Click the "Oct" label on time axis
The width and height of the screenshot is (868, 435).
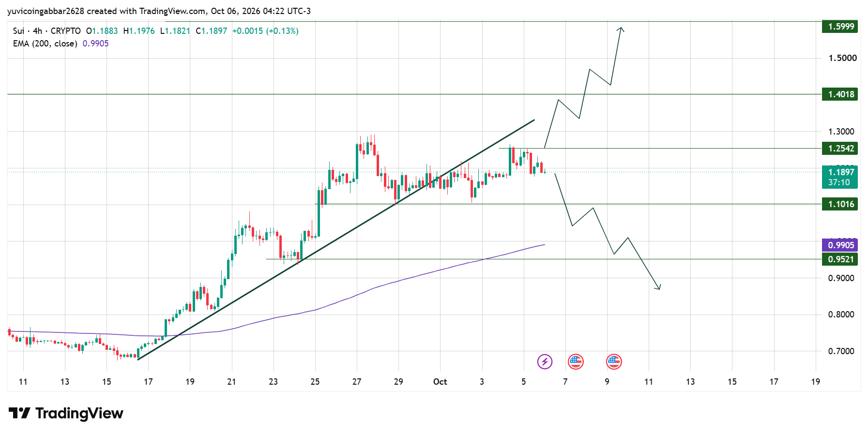coord(440,382)
